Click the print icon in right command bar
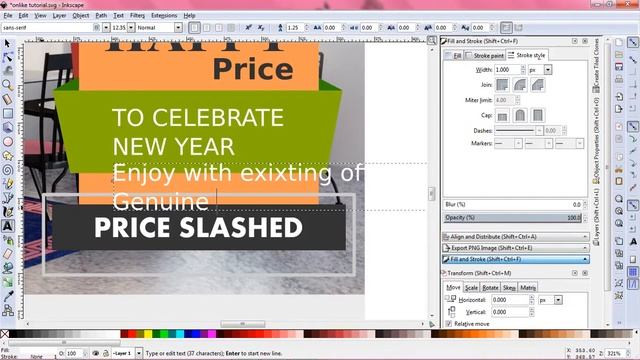Viewport: 640px width, 360px height. 619,79
